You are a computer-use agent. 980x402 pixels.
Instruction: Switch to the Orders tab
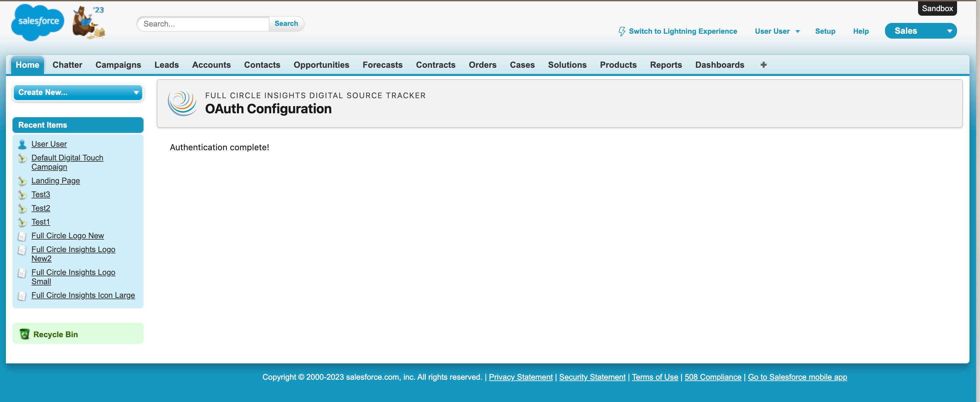(x=483, y=65)
